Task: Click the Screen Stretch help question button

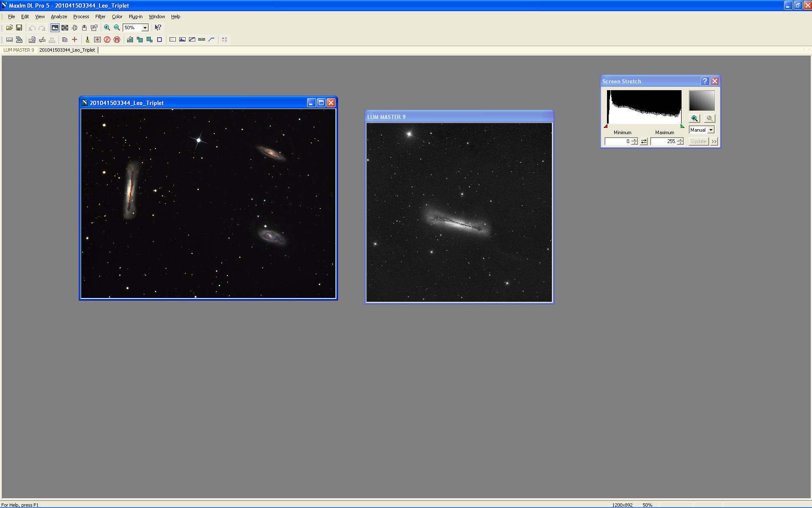Action: click(705, 81)
